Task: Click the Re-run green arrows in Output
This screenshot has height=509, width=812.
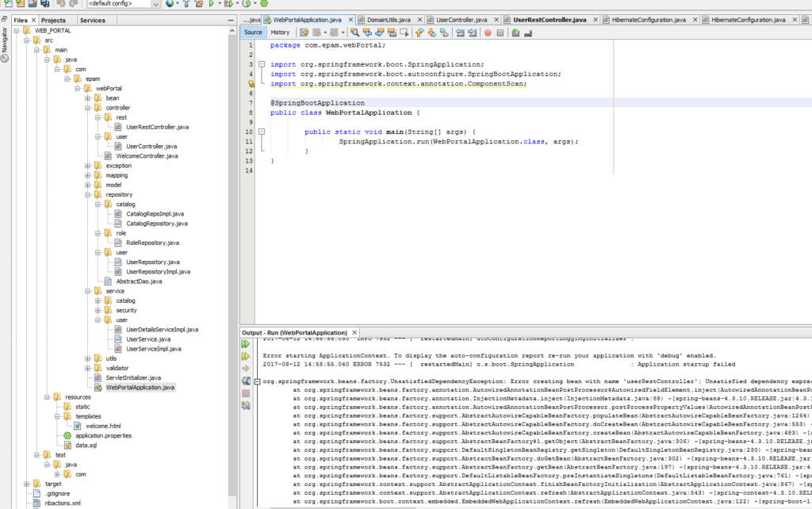Action: 246,344
